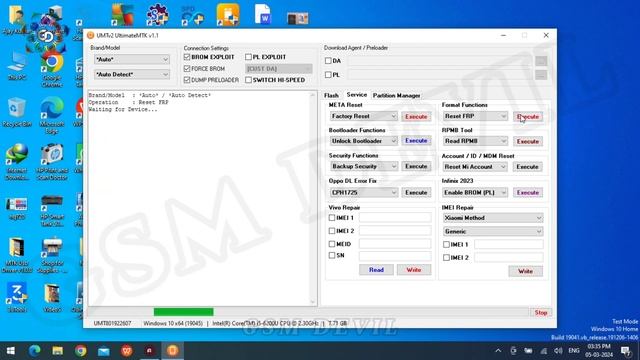
Task: Open the Videos folder on desktop
Action: (x=52, y=298)
